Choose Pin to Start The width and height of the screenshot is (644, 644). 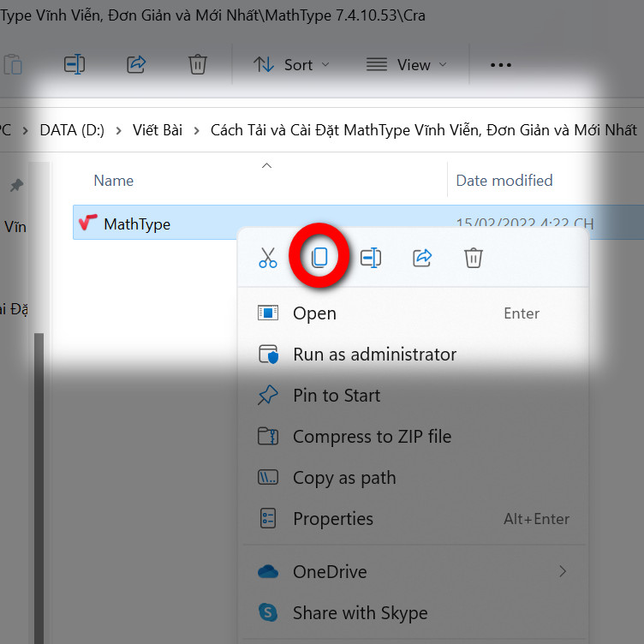pyautogui.click(x=413, y=395)
